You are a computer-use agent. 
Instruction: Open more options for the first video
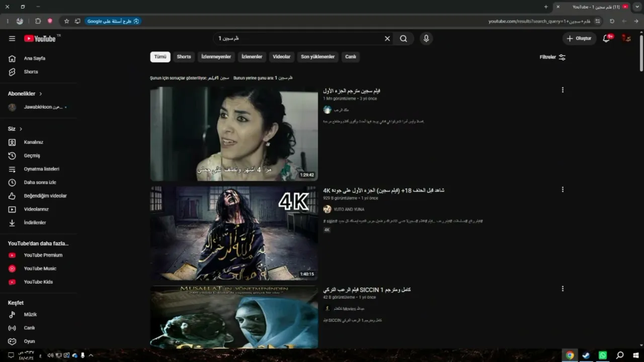562,90
